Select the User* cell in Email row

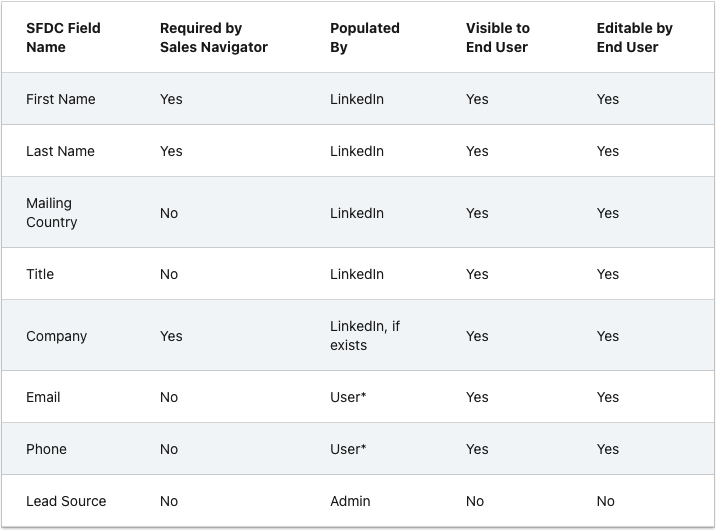click(348, 397)
